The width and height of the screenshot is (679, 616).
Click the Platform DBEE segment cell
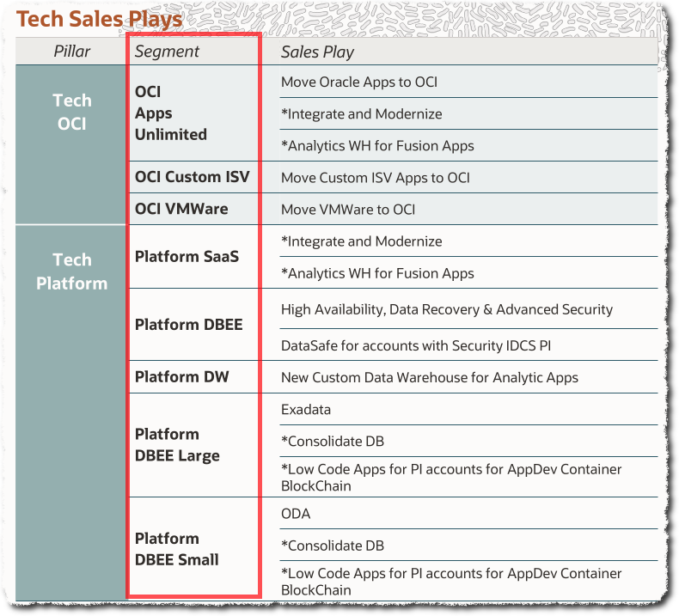[188, 325]
